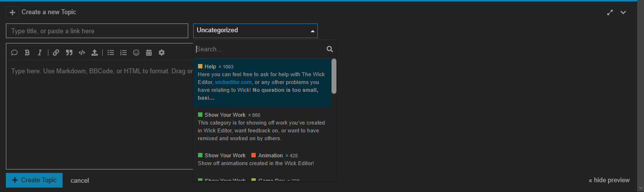The image size is (644, 192).
Task: Collapse the Uncategorized category dropdown
Action: [255, 31]
